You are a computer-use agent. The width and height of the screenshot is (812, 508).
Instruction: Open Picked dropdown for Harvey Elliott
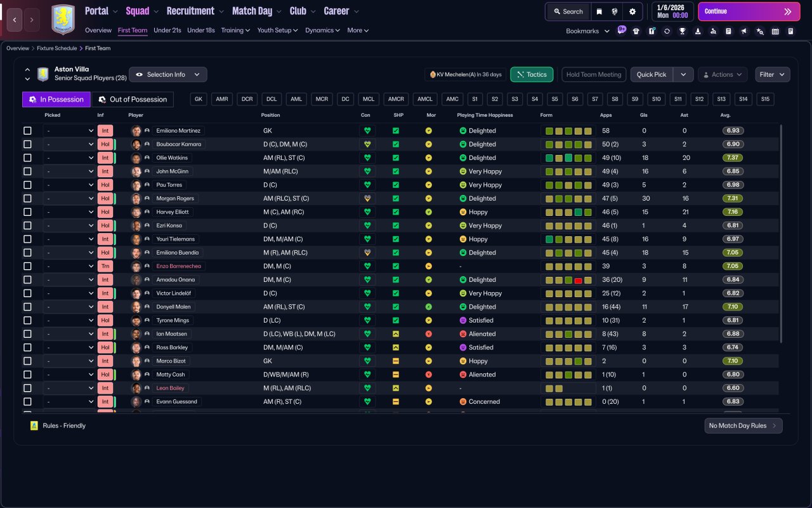click(x=69, y=212)
